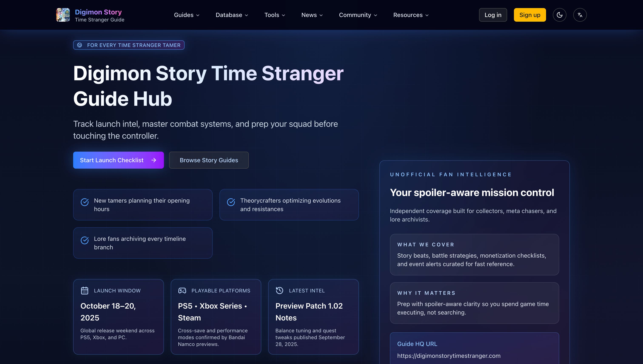Open the News menu
This screenshot has width=643, height=364.
[x=312, y=15]
